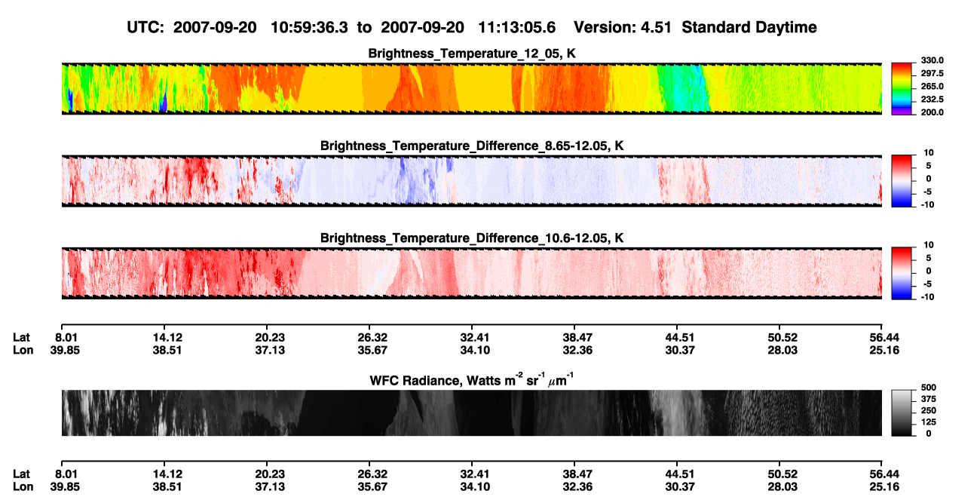Click the WFC Radiance panel title
This screenshot has width=980, height=503.
472,380
